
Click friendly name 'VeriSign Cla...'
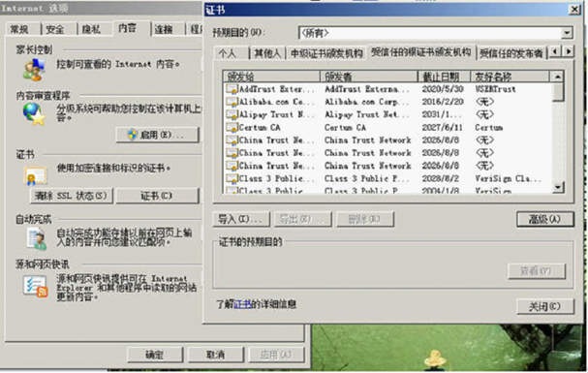coord(509,178)
